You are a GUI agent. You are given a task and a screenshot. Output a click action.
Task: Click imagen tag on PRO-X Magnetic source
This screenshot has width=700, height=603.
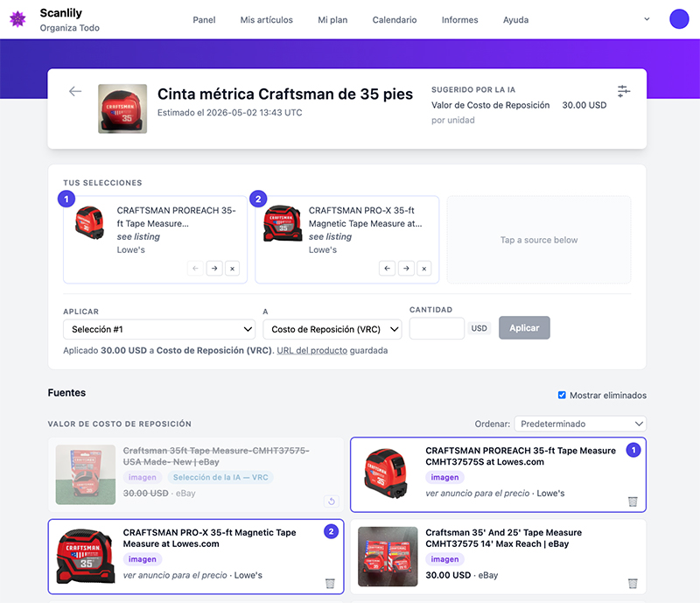143,559
